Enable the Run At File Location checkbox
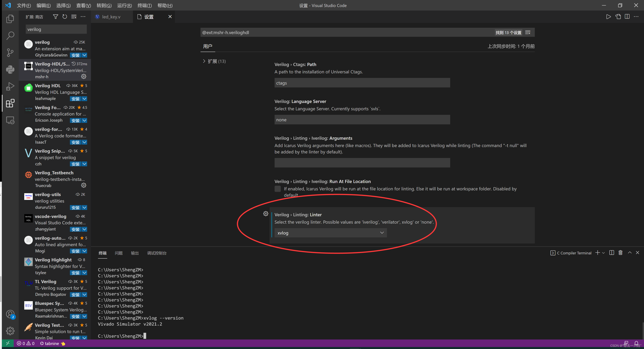This screenshot has height=349, width=644. [x=277, y=189]
